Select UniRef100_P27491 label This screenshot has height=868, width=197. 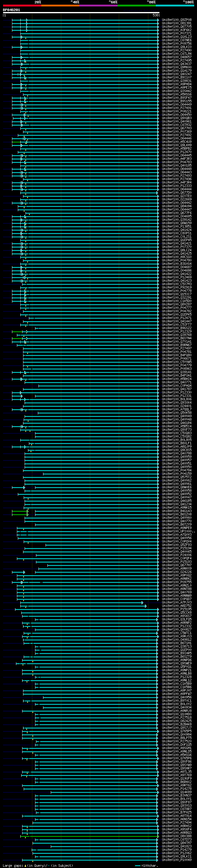coord(176,108)
